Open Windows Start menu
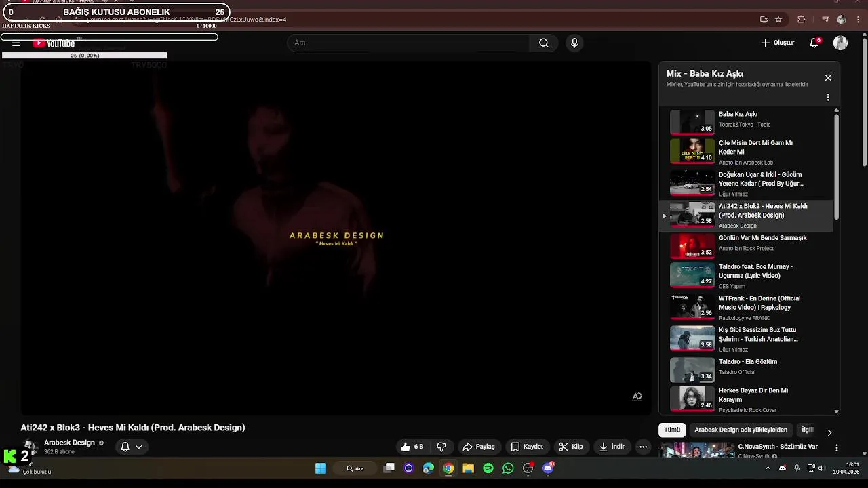Screen dimensions: 868x488 coord(321,468)
